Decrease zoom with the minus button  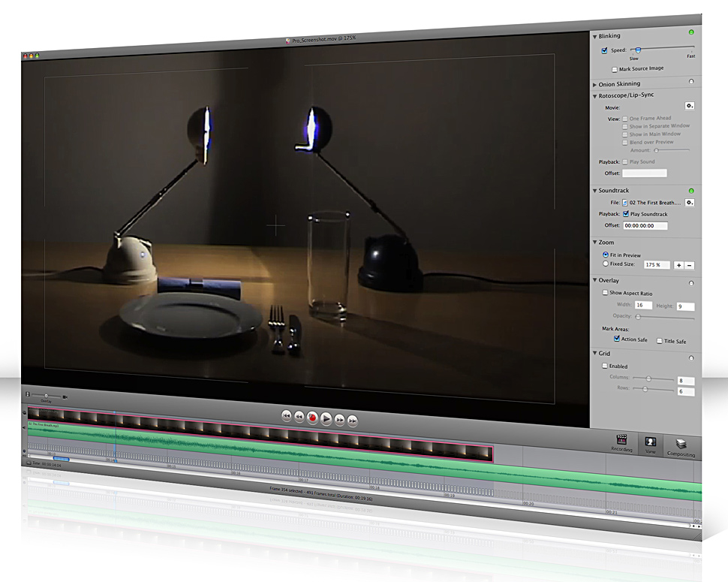tap(690, 266)
